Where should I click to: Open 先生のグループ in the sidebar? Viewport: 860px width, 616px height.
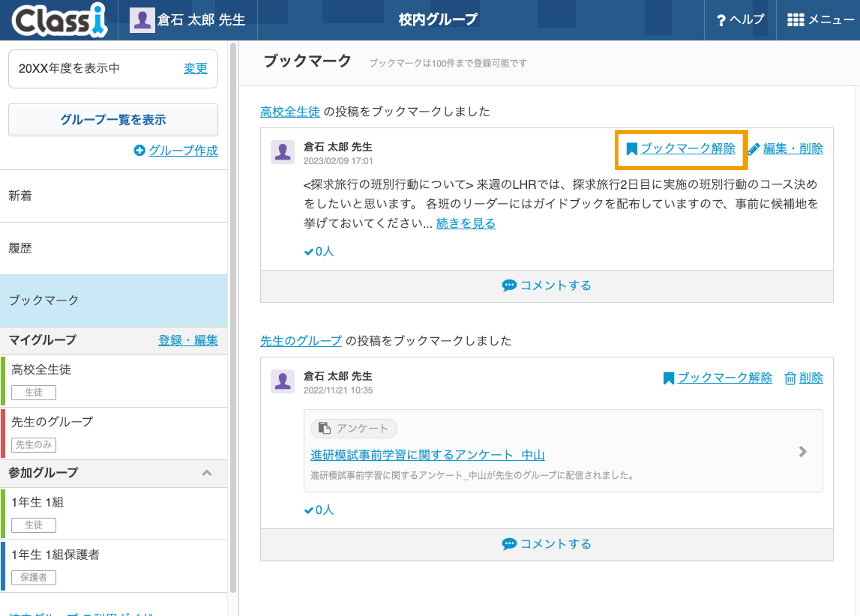point(114,434)
